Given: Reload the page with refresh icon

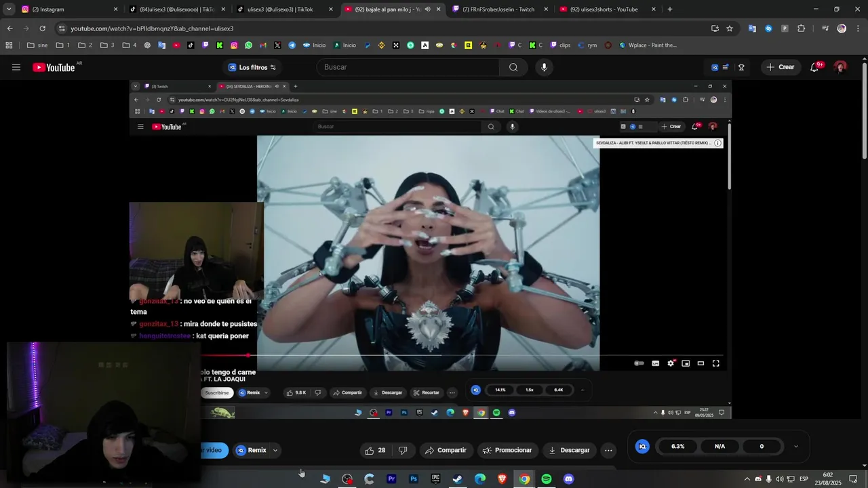Looking at the screenshot, I should [42, 28].
